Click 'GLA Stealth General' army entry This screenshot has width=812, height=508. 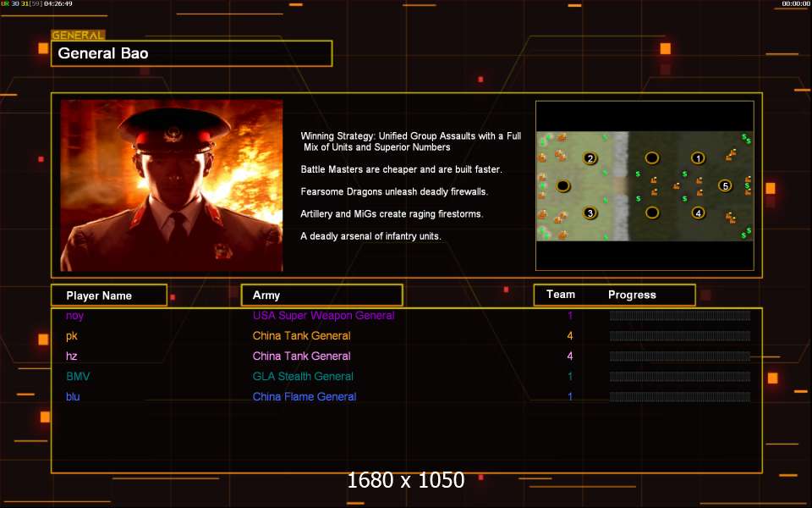tap(303, 376)
